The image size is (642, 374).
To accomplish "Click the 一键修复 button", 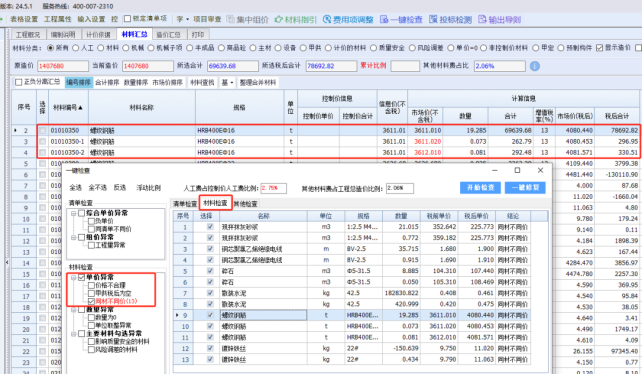I will coord(525,188).
